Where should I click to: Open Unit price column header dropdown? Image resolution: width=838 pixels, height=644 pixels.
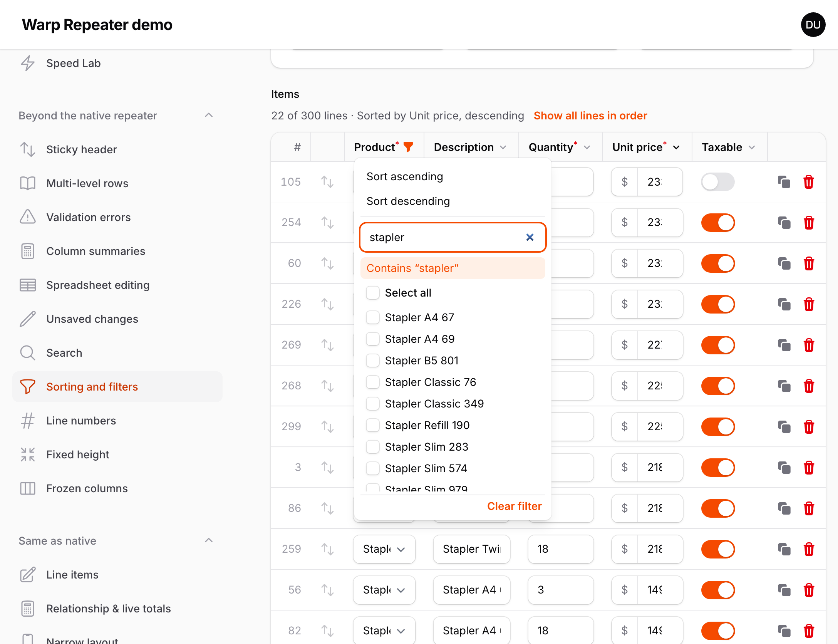[676, 148]
